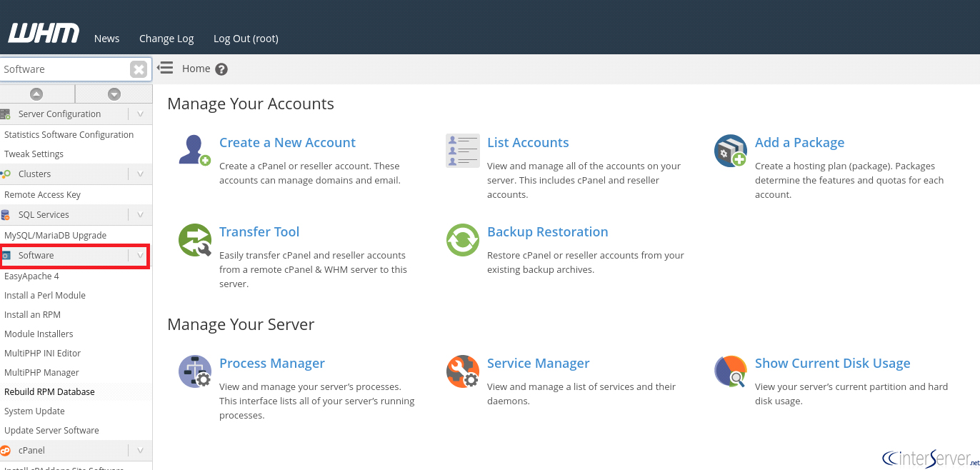Collapse the SQL Services section chevron
The height and width of the screenshot is (470, 980).
tap(140, 214)
